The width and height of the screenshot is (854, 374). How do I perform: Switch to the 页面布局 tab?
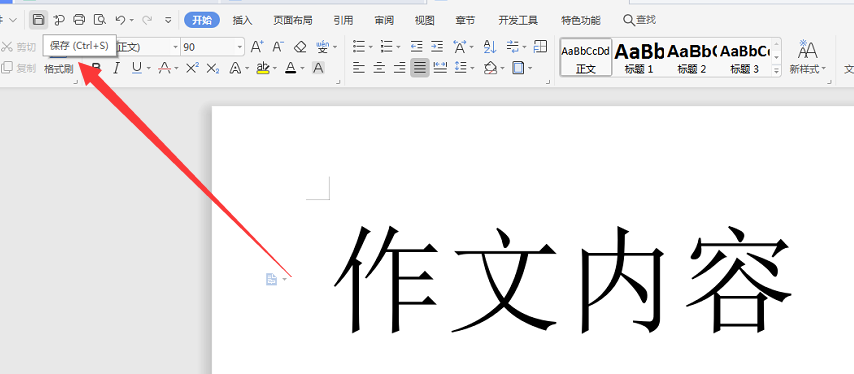293,21
